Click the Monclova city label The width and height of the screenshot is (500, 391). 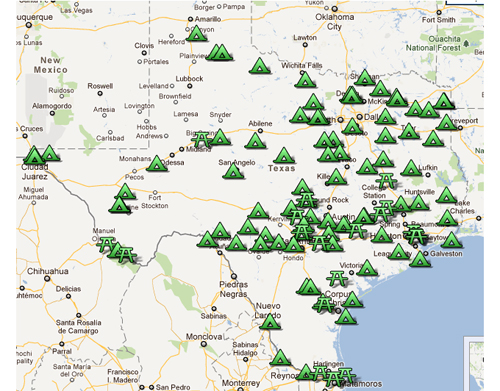[x=204, y=337]
